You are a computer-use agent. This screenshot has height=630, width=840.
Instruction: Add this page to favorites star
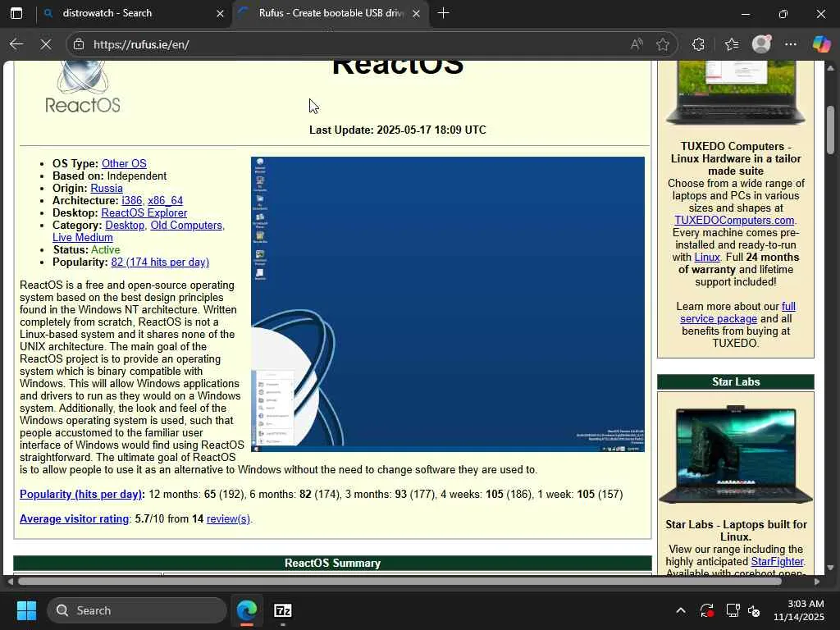(x=663, y=44)
